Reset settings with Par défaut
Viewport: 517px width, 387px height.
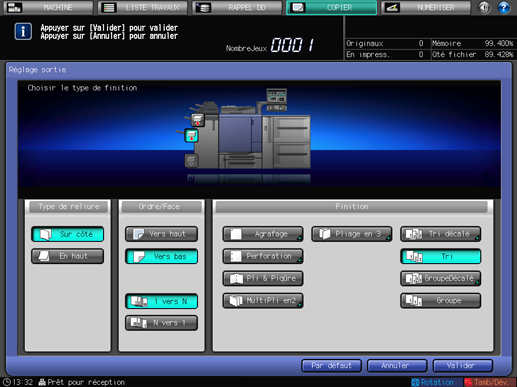(331, 366)
